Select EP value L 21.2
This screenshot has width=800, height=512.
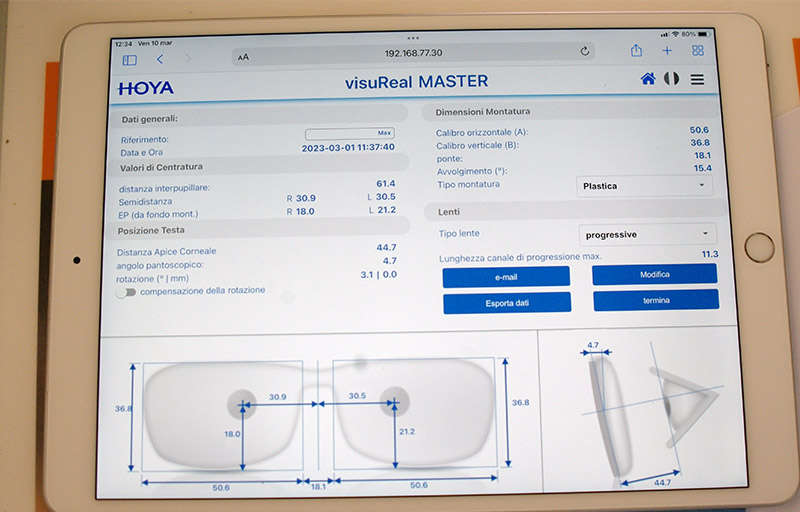click(x=382, y=210)
